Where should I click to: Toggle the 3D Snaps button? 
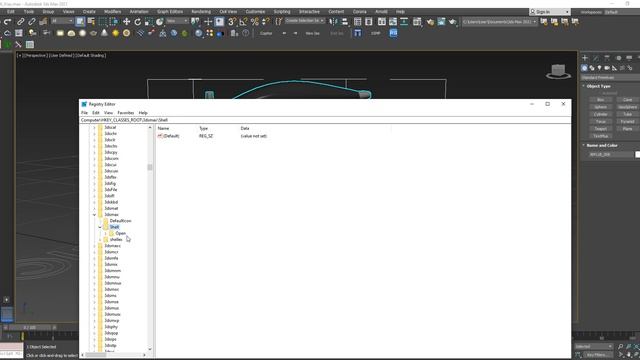[x=232, y=21]
